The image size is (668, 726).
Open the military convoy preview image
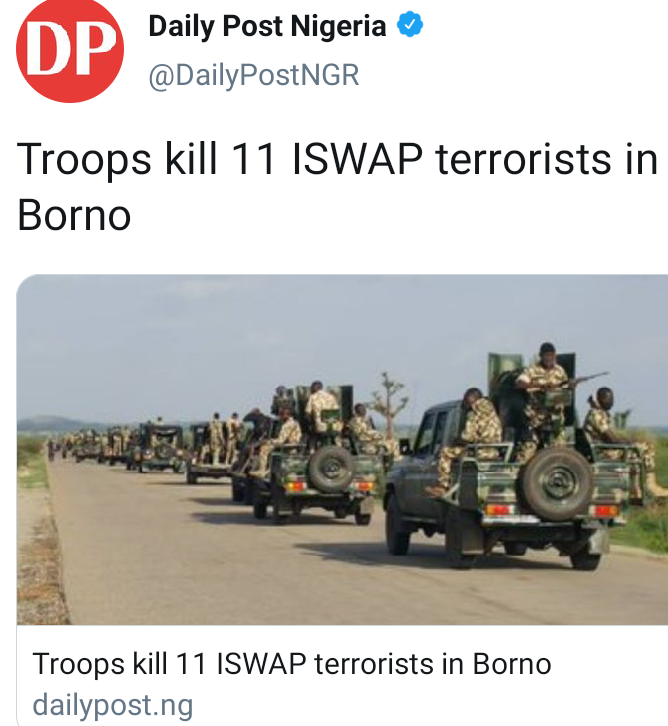pyautogui.click(x=342, y=450)
